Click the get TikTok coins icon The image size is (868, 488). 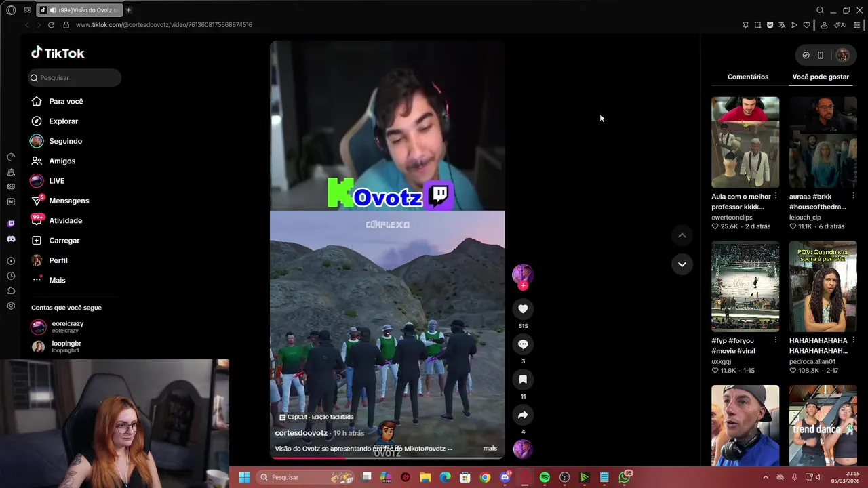pos(806,55)
